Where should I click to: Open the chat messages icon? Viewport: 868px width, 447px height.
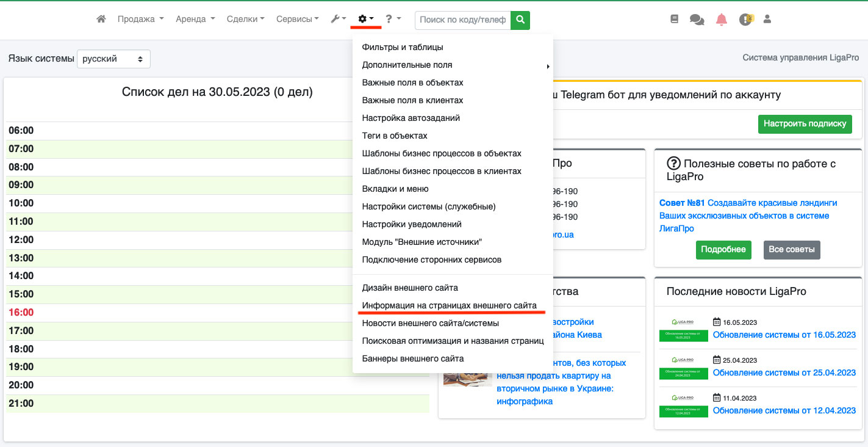[x=697, y=20]
